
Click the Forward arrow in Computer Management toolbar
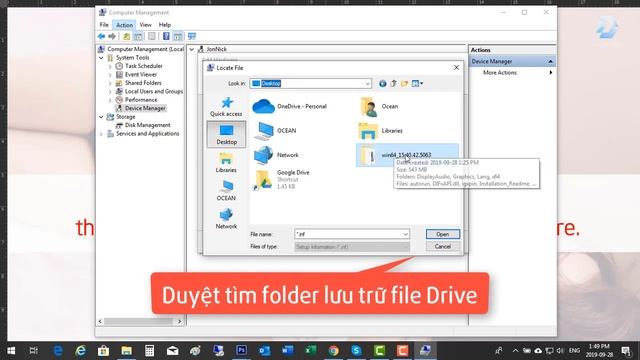[111, 36]
